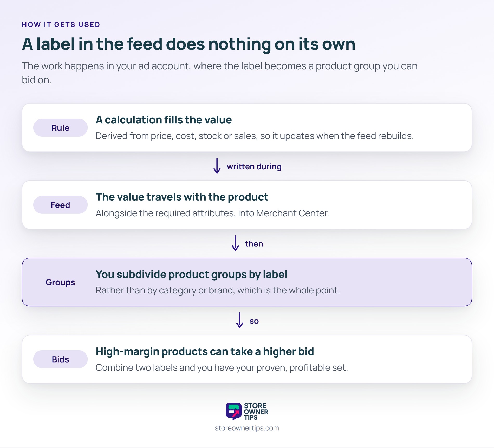Open the storeownertips.com link
The height and width of the screenshot is (448, 494).
tap(247, 428)
